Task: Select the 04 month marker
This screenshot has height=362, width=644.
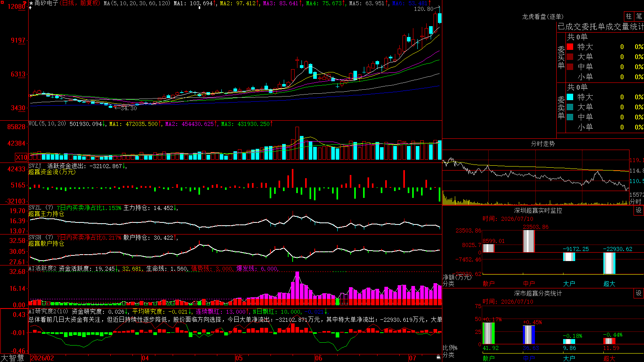Action: click(145, 358)
